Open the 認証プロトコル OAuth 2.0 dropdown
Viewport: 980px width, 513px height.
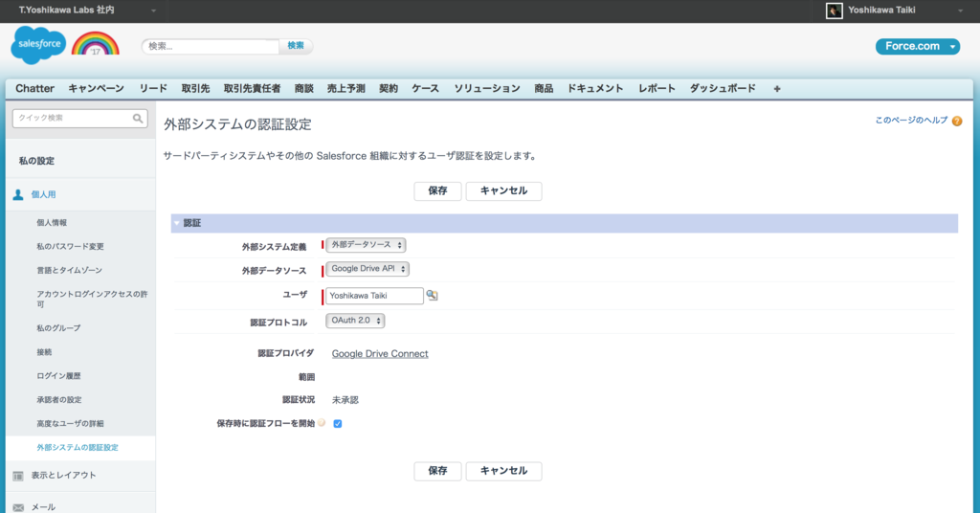coord(355,321)
